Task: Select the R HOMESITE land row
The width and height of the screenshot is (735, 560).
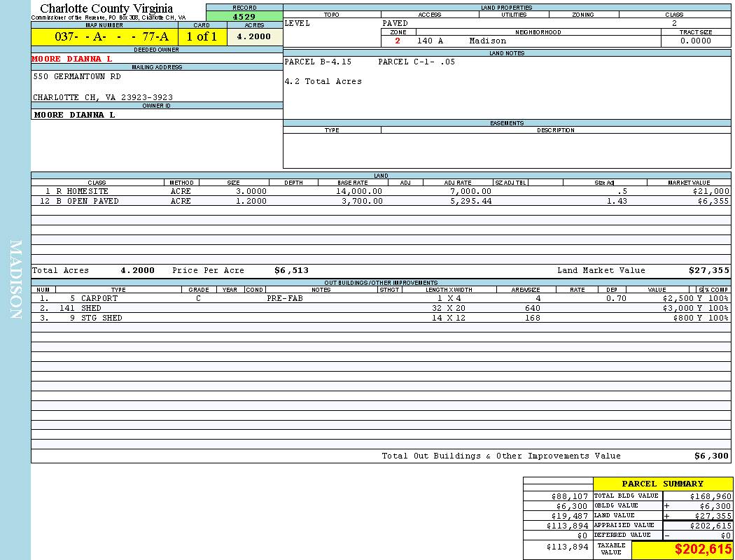Action: [77, 191]
